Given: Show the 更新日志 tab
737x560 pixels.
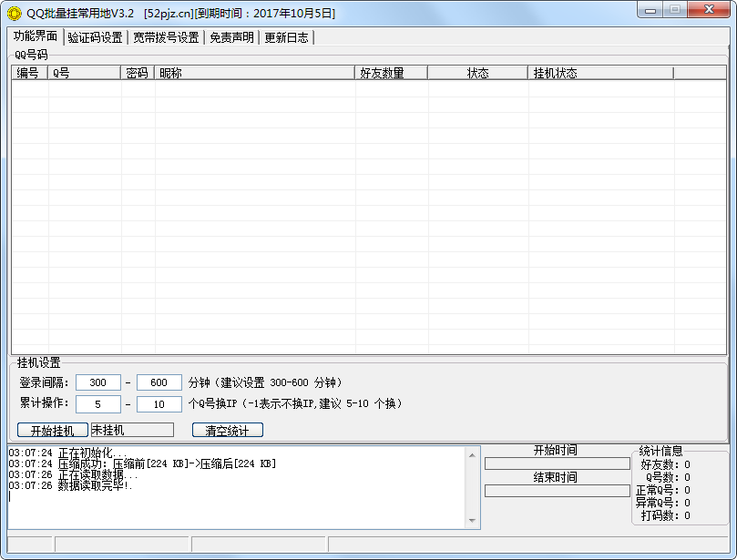Looking at the screenshot, I should (286, 37).
